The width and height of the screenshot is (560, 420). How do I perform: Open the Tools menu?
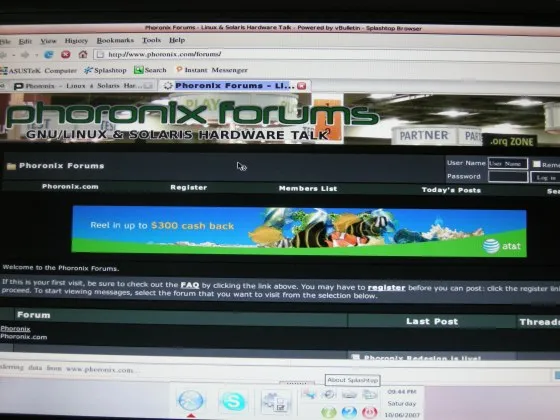151,40
